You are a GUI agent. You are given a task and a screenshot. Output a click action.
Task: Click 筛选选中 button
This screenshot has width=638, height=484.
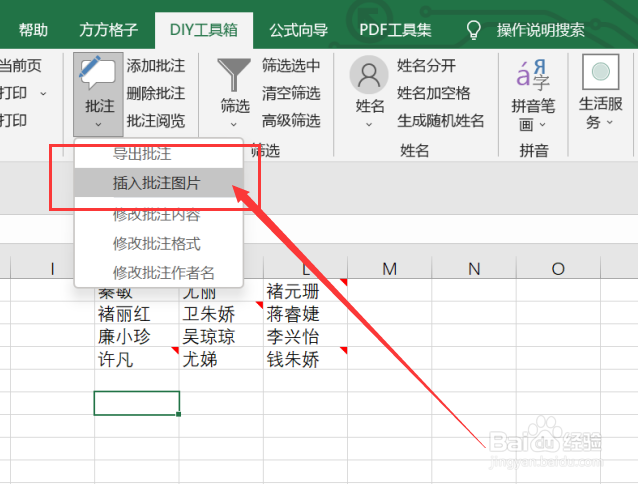[291, 65]
